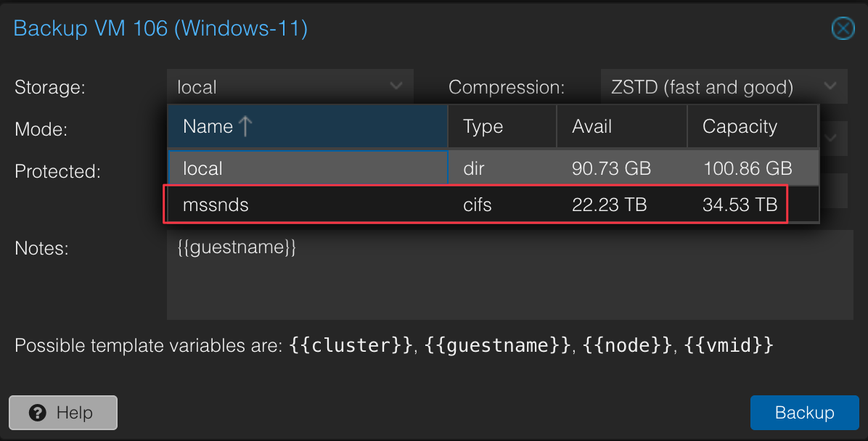868x441 pixels.
Task: Start the backup with Backup button
Action: pyautogui.click(x=804, y=413)
